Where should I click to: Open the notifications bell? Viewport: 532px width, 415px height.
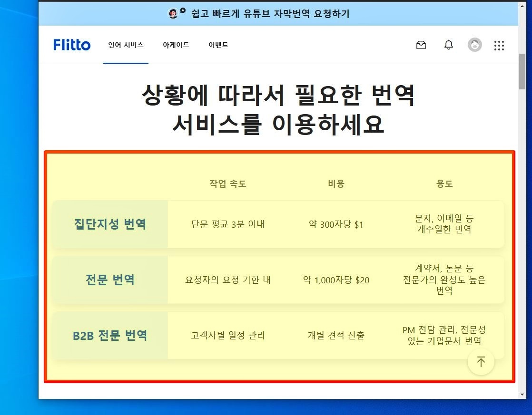pyautogui.click(x=449, y=45)
